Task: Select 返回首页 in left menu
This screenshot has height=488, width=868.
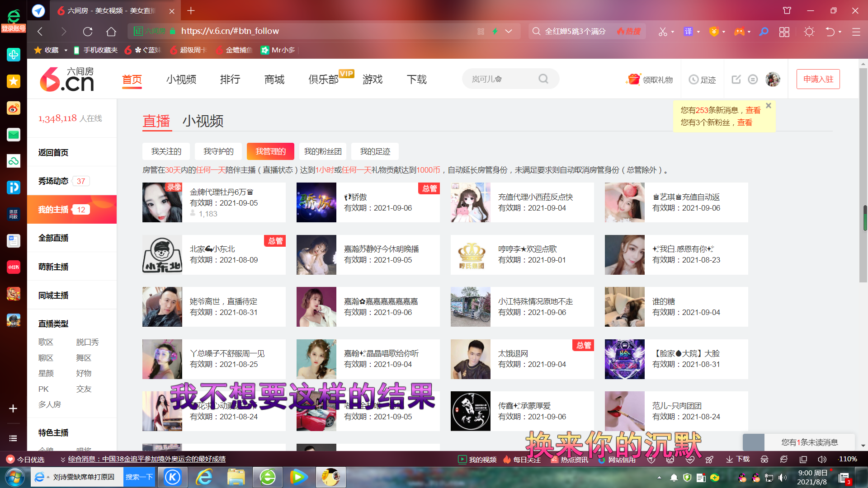Action: coord(53,153)
